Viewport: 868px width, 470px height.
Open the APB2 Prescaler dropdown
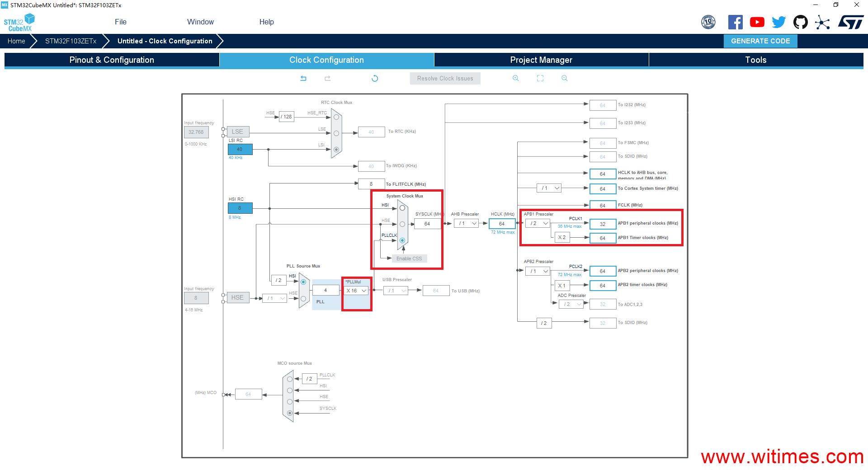(538, 271)
